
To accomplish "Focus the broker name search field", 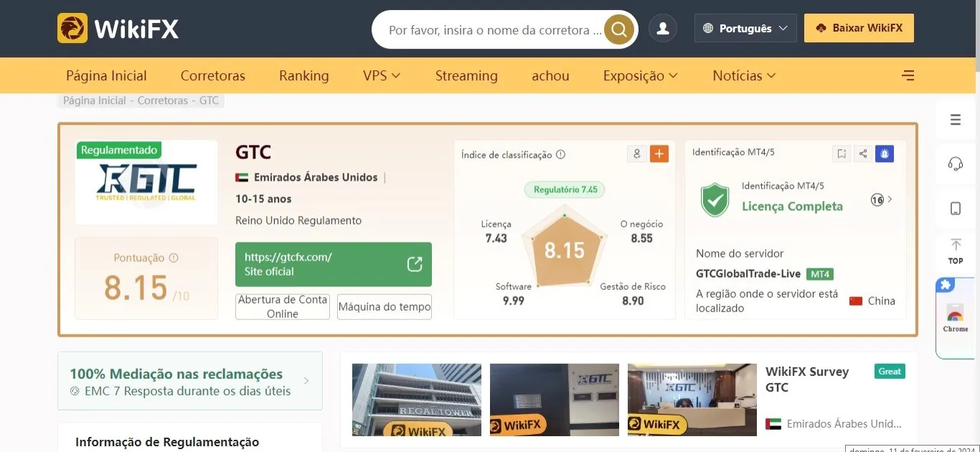I will click(x=495, y=30).
